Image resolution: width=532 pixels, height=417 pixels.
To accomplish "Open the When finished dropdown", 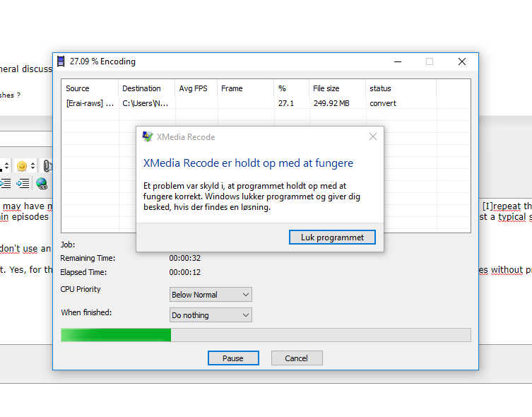I will [x=211, y=315].
